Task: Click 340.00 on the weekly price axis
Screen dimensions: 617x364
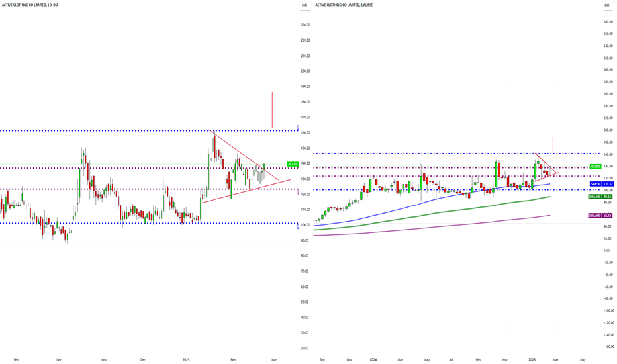Action: (x=608, y=46)
